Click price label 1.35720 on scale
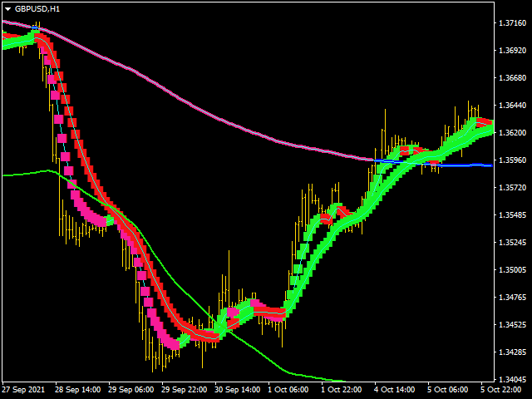This screenshot has width=532, height=399. tap(512, 188)
